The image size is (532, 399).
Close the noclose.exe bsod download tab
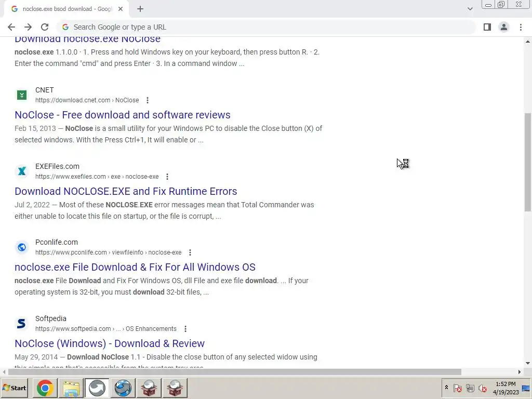[x=121, y=9]
